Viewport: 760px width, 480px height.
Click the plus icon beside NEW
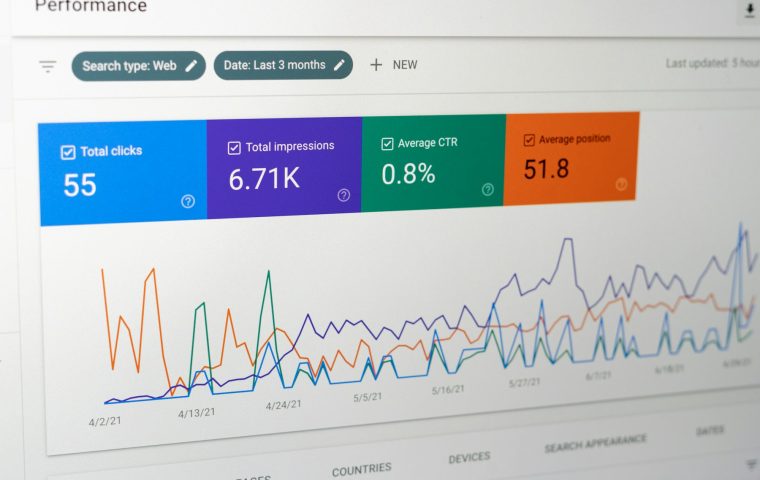pos(376,64)
